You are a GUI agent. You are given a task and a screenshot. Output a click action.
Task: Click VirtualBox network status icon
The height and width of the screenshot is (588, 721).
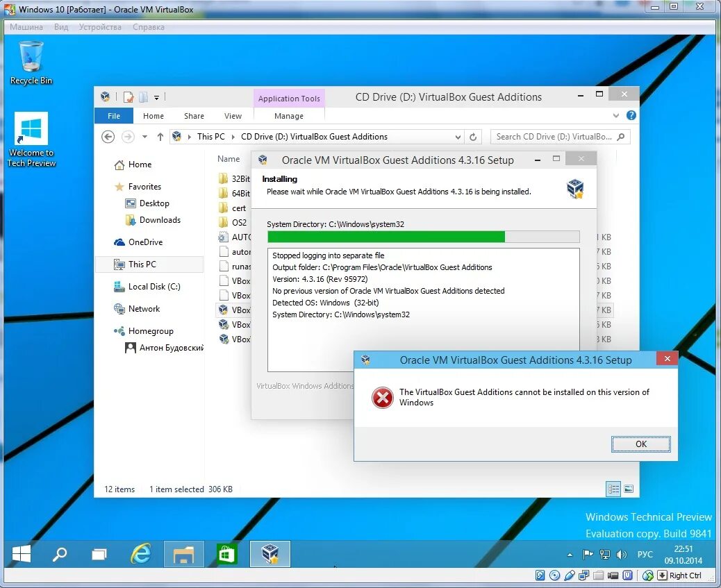coord(584,575)
